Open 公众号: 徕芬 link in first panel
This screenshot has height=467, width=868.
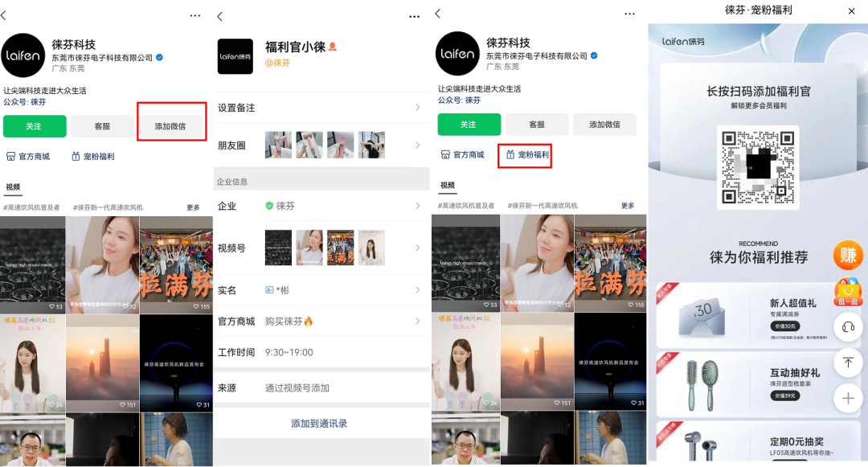click(x=25, y=102)
